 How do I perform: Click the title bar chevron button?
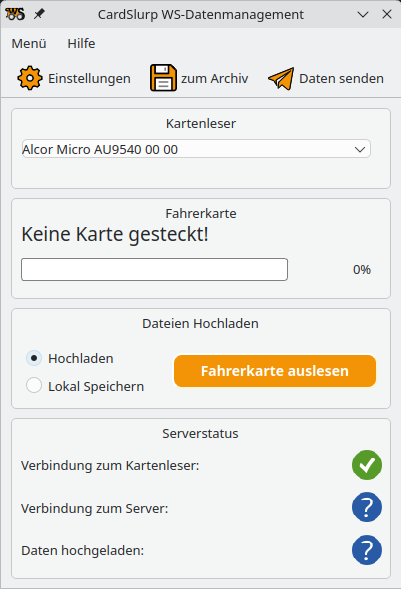point(363,14)
